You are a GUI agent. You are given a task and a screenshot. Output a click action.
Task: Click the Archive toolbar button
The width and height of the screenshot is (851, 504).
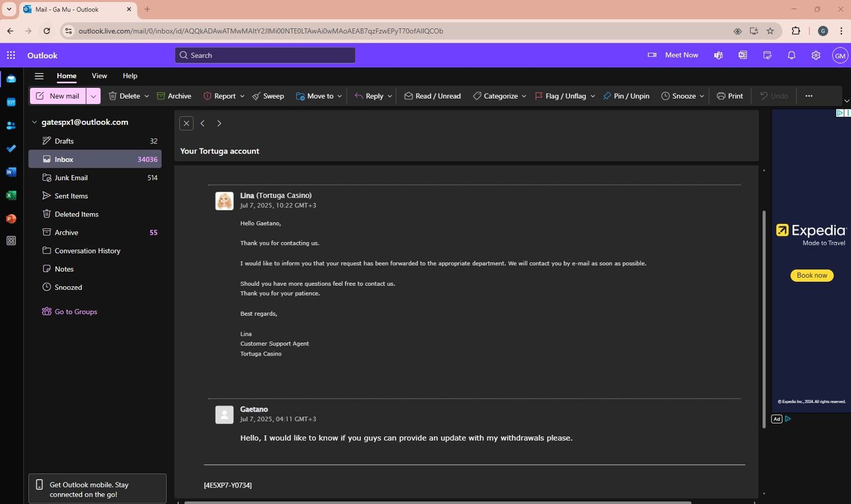pos(174,96)
